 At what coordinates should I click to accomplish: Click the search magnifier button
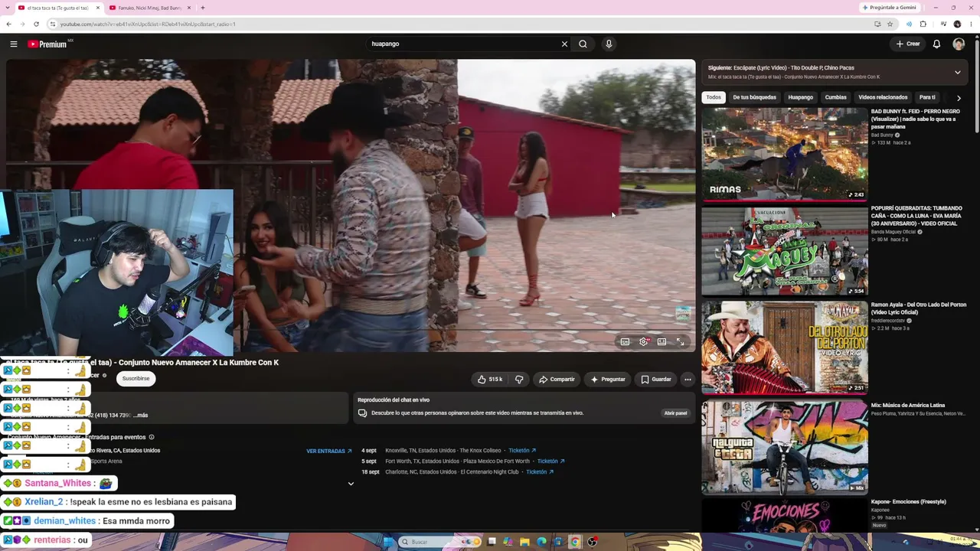[583, 44]
